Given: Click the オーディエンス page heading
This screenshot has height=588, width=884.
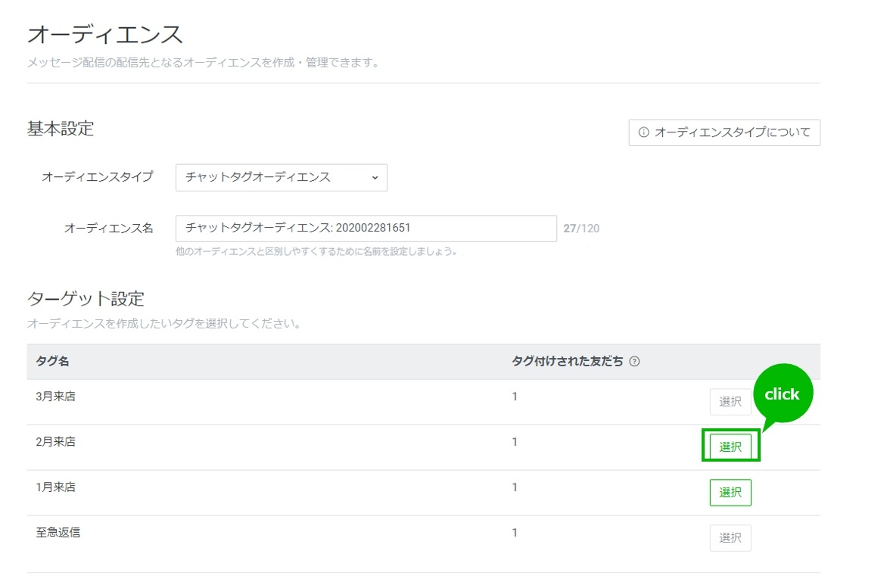Looking at the screenshot, I should coord(105,35).
